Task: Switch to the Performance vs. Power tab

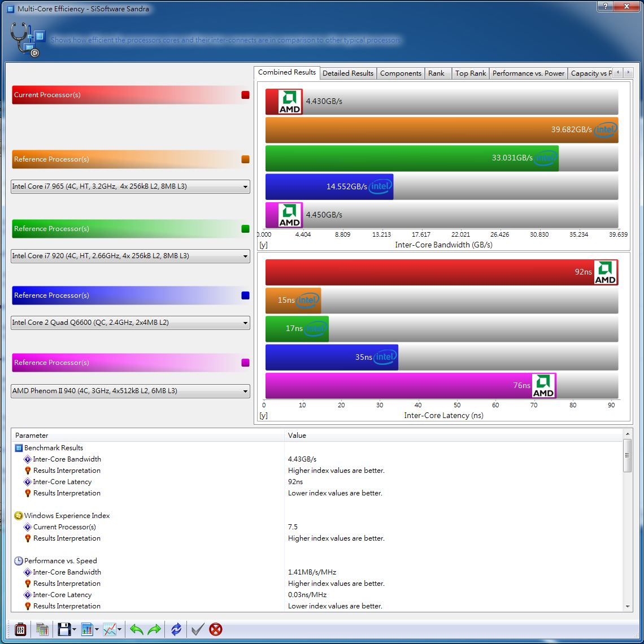Action: pyautogui.click(x=528, y=73)
